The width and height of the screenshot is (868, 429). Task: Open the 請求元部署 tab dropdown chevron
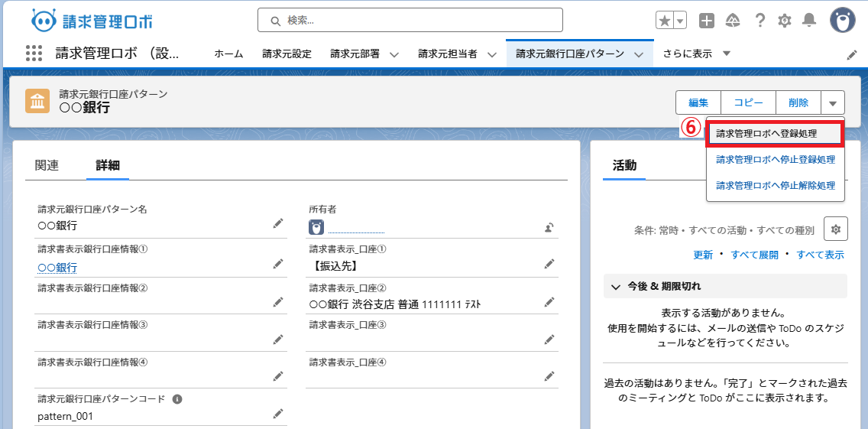(x=394, y=54)
